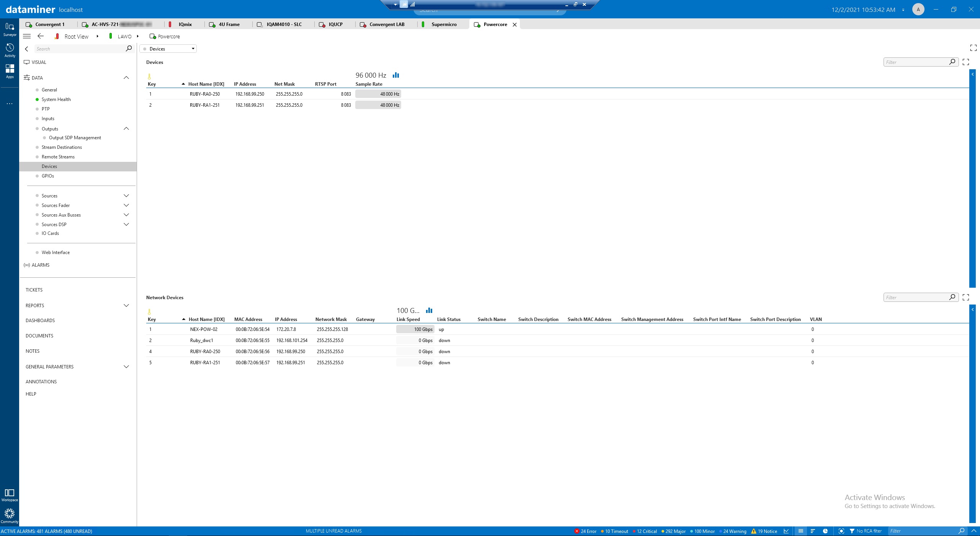This screenshot has width=980, height=536.
Task: Open the Activity history icon
Action: 10,50
